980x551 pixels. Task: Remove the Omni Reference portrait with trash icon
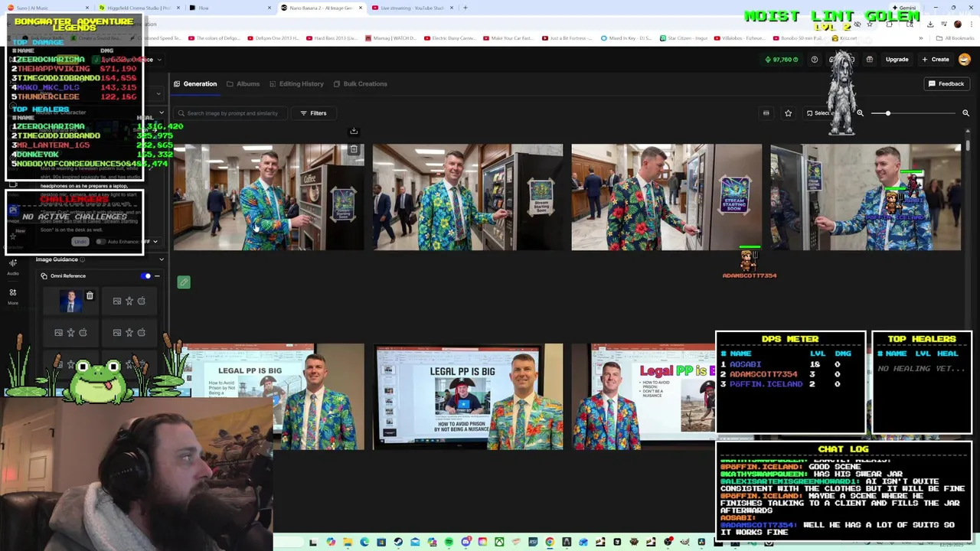click(x=90, y=295)
